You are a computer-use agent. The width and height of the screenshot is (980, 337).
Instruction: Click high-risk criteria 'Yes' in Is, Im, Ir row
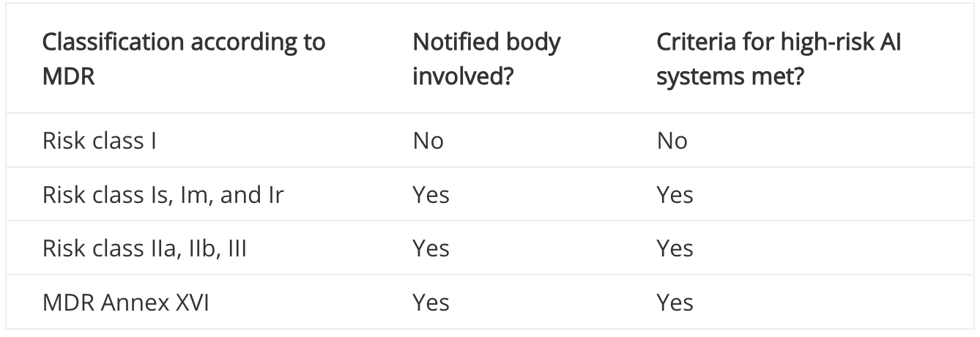tap(675, 195)
